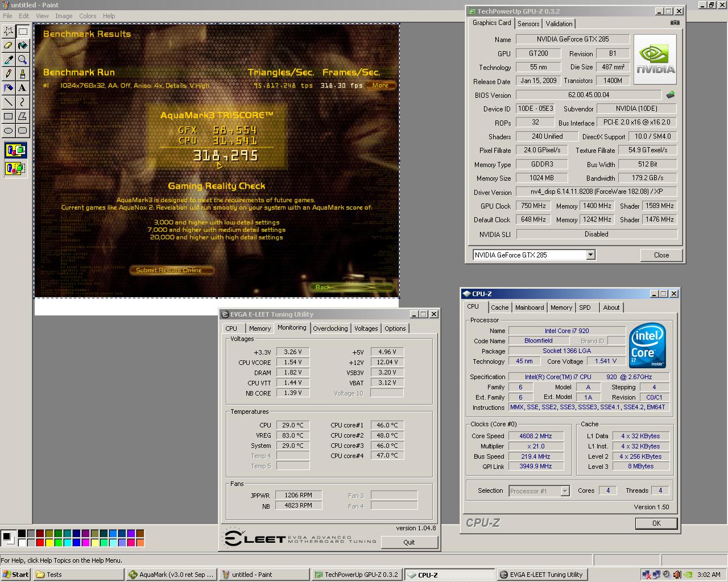Image resolution: width=728 pixels, height=582 pixels.
Task: Select the Pick Color eyedropper tool
Action: click(x=9, y=60)
